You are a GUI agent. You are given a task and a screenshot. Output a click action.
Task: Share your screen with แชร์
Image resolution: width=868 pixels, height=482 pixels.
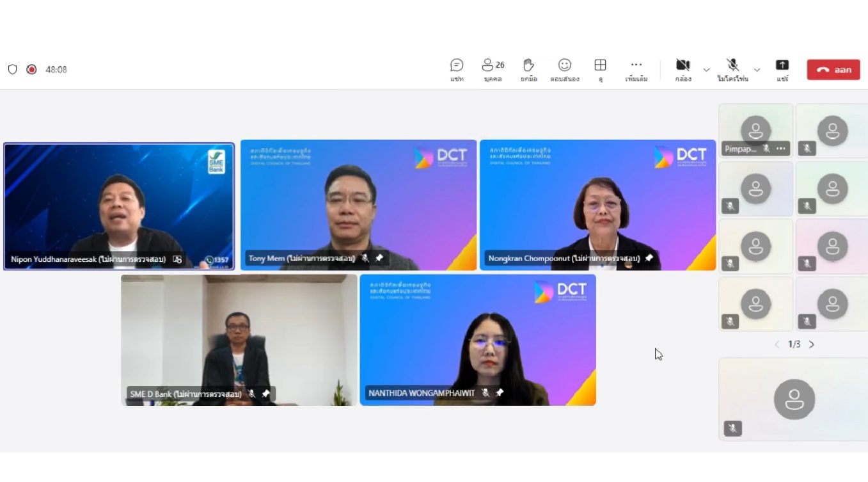[782, 70]
